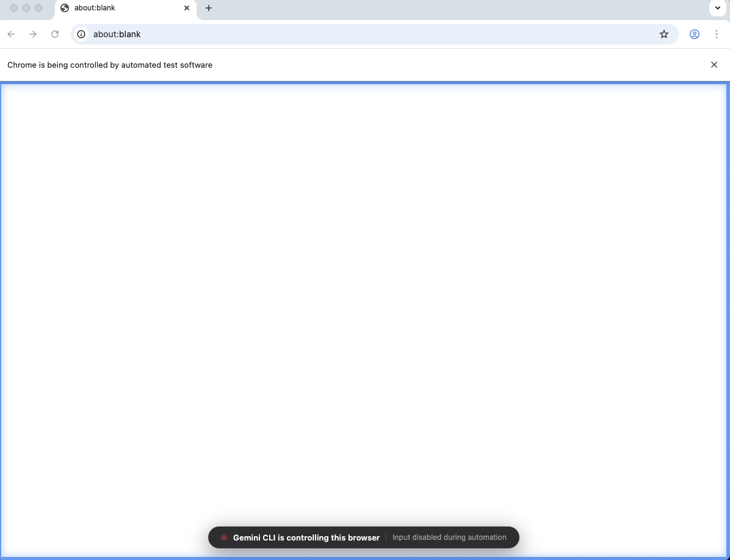Click the red recording dot indicator
730x560 pixels.
pyautogui.click(x=224, y=537)
